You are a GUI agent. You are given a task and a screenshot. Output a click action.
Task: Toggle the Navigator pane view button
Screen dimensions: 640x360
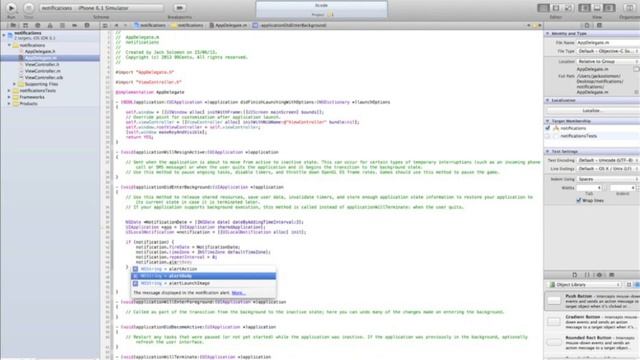pos(584,8)
